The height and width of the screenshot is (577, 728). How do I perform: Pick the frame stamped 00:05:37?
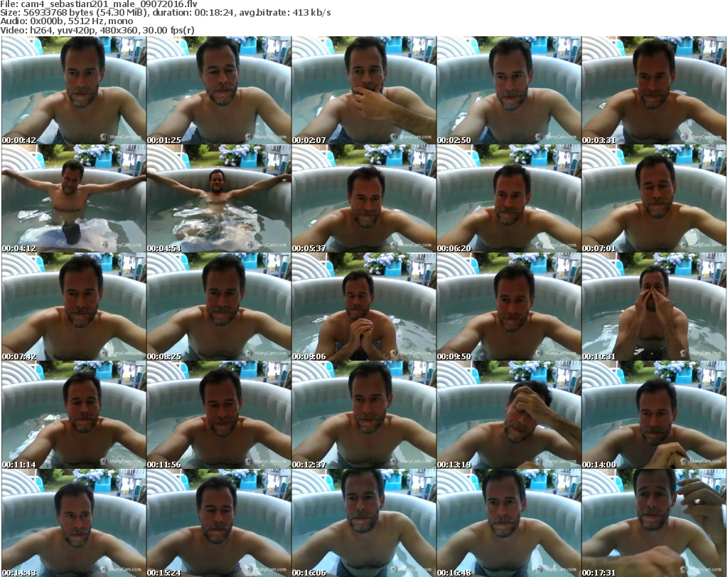(363, 198)
